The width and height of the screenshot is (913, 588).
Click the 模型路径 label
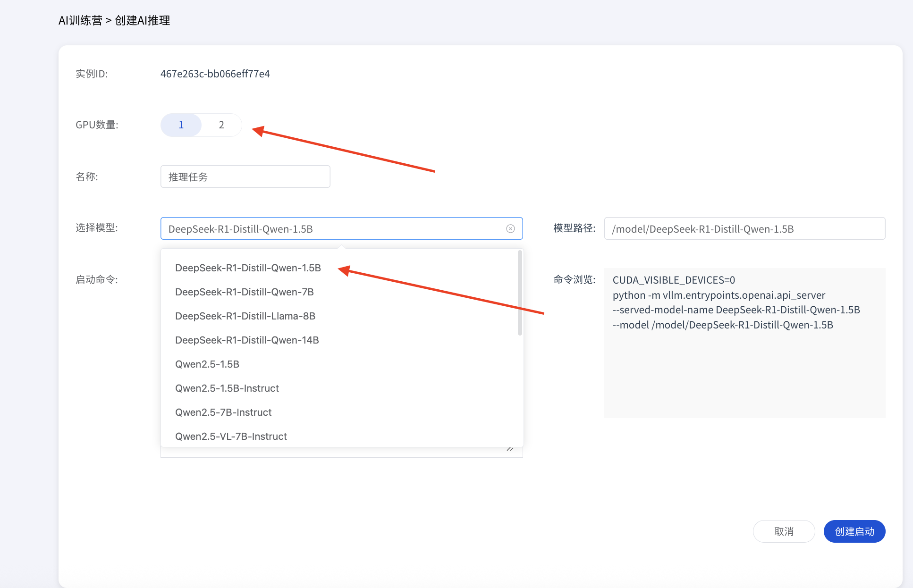tap(575, 228)
